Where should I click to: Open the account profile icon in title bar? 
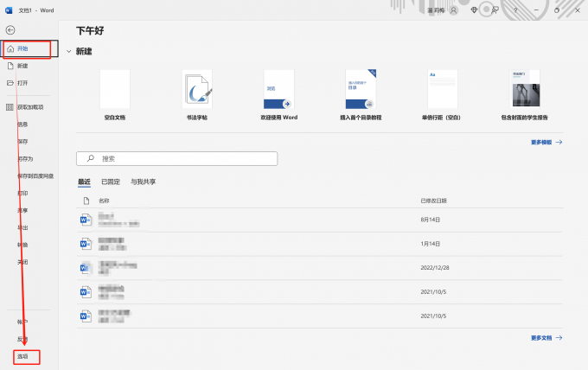coord(453,10)
